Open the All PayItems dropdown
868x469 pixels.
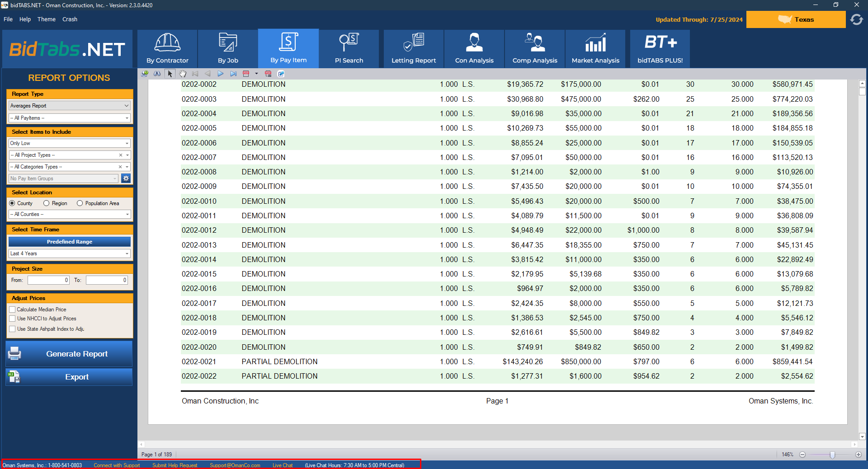pyautogui.click(x=70, y=118)
